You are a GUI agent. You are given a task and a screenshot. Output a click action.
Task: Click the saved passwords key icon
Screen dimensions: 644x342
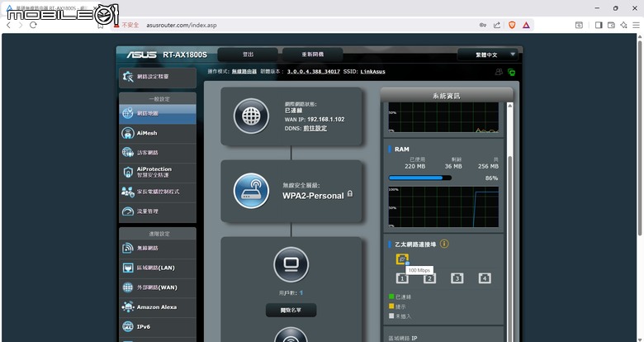point(483,25)
